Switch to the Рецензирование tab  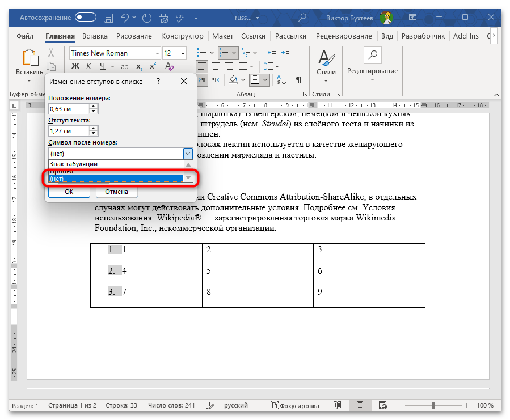click(x=344, y=36)
